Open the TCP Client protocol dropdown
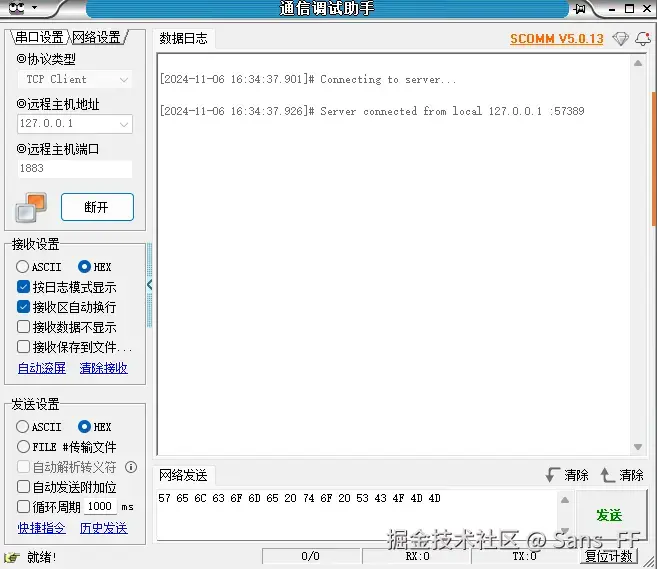The width and height of the screenshot is (657, 569). click(75, 79)
